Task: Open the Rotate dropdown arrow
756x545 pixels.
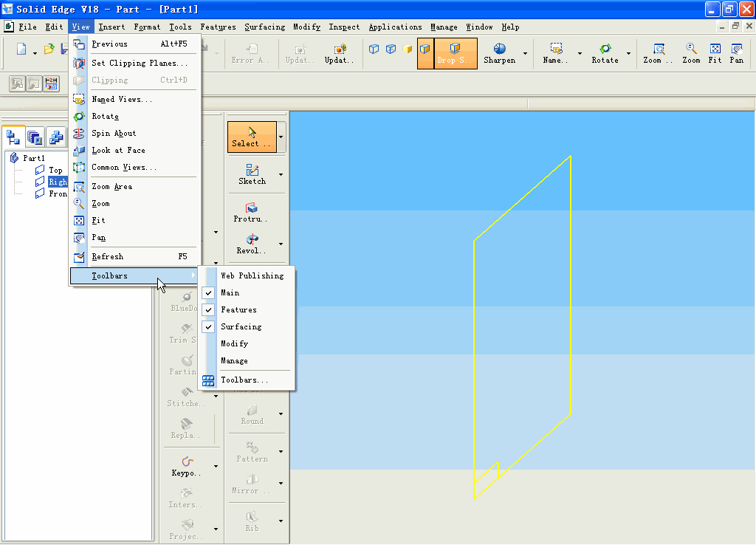Action: tap(628, 53)
